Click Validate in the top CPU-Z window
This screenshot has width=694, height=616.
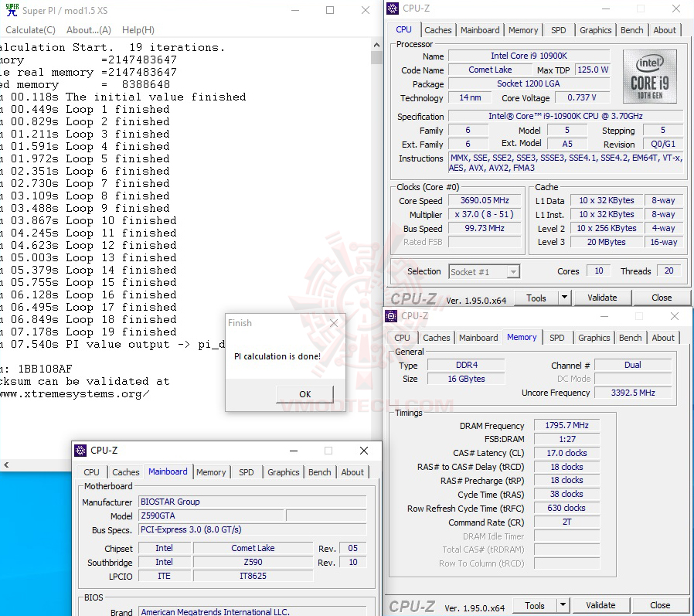tap(602, 298)
